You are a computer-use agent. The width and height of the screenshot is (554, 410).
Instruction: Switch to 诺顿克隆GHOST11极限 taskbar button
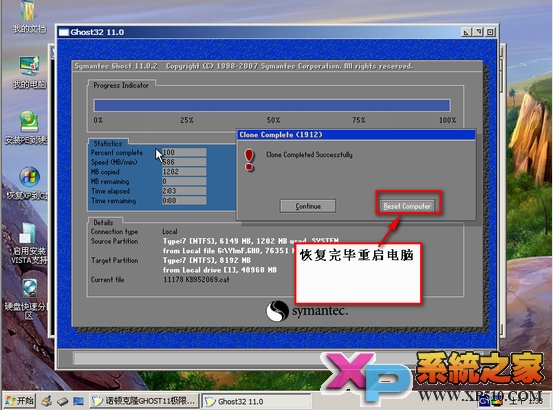click(143, 401)
